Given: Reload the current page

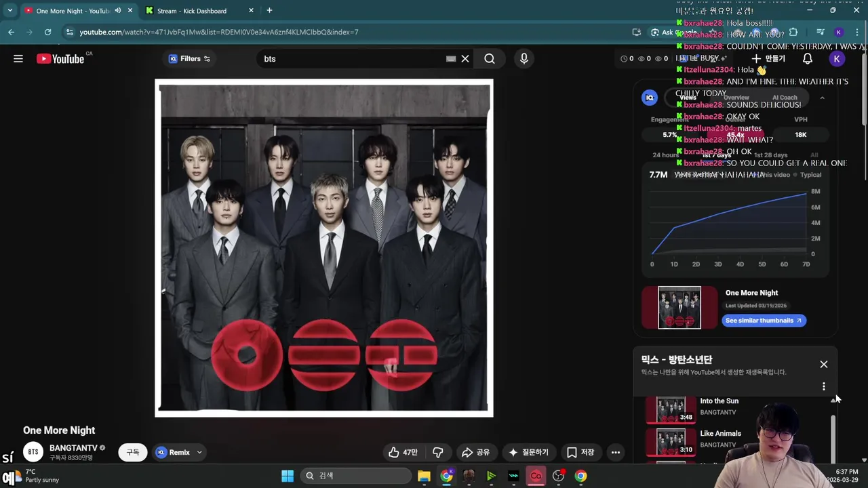Looking at the screenshot, I should [47, 32].
